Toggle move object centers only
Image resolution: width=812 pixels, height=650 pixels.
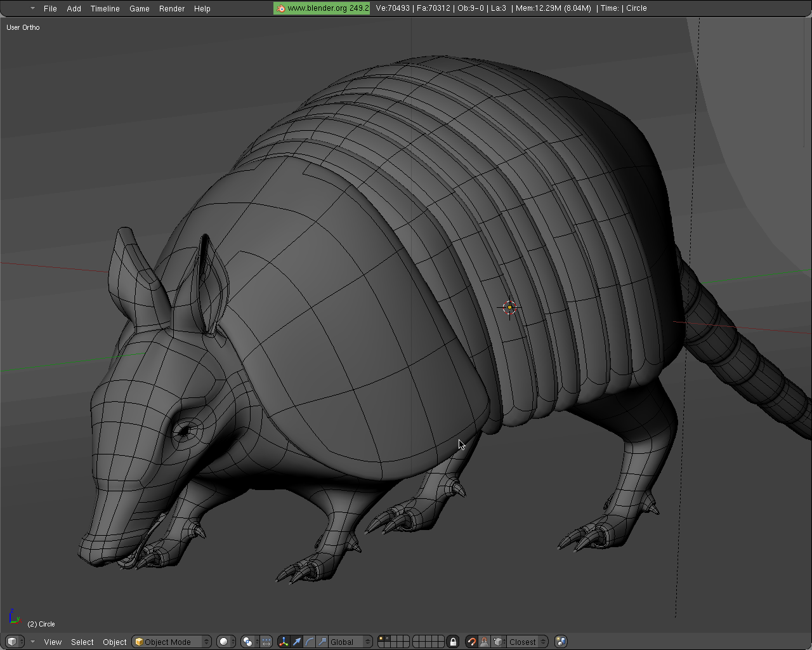click(266, 642)
